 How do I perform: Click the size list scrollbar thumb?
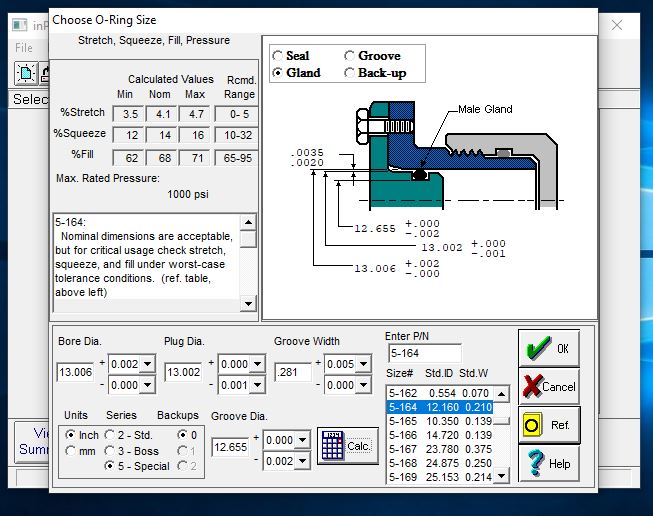pyautogui.click(x=501, y=421)
